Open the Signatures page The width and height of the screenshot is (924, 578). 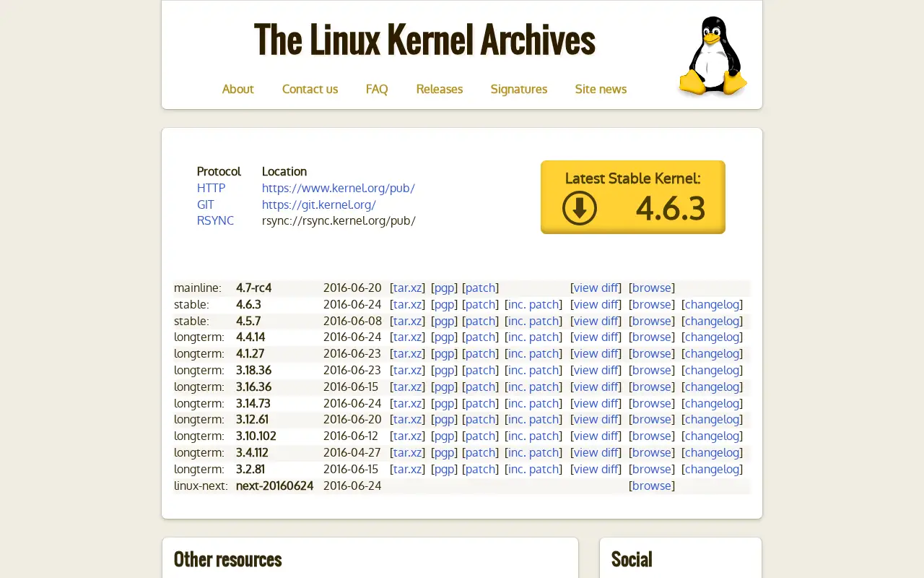[x=519, y=89]
